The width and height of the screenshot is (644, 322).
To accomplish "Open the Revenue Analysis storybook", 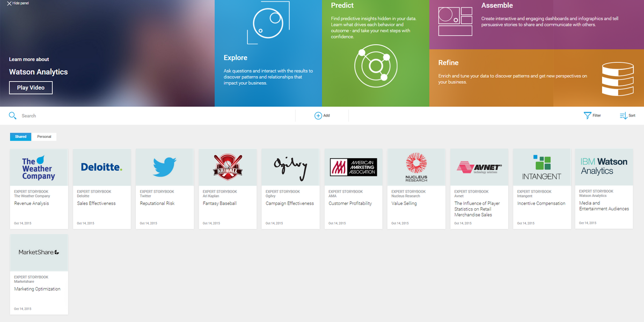I will [x=32, y=203].
